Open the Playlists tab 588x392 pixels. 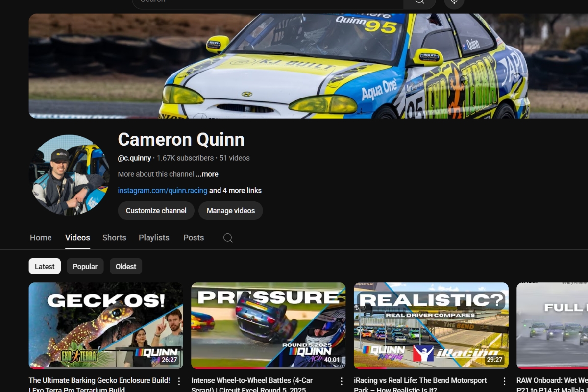[x=154, y=238]
